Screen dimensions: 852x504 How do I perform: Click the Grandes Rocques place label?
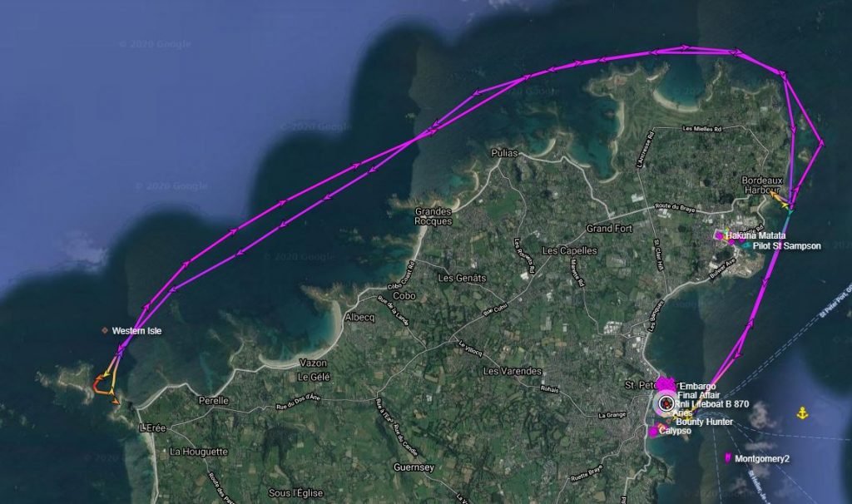click(x=433, y=216)
